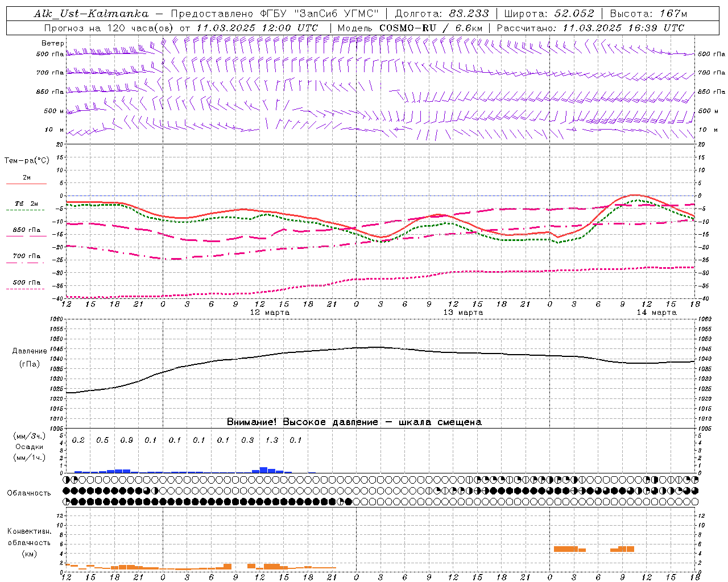
Task: Select the text Предоставлено ФГБУ "ЗапСиб УГМС"
Action: tap(275, 14)
